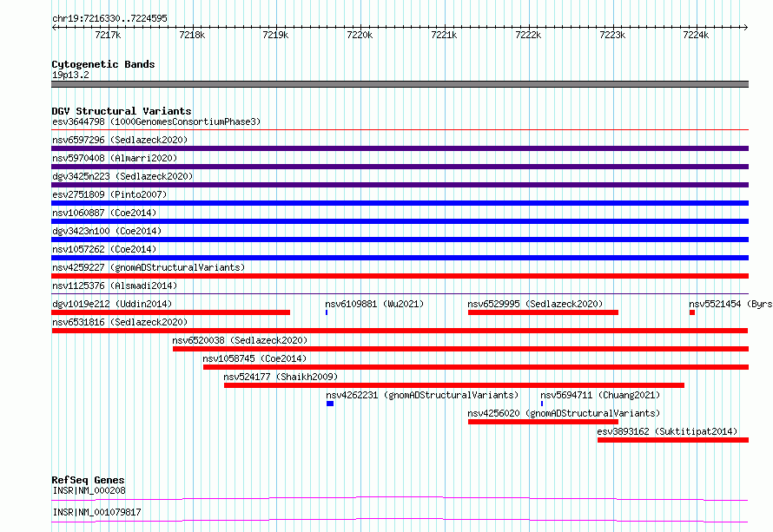
Task: Select the dgv1019e212 Uddin2014 red bar
Action: (x=170, y=312)
